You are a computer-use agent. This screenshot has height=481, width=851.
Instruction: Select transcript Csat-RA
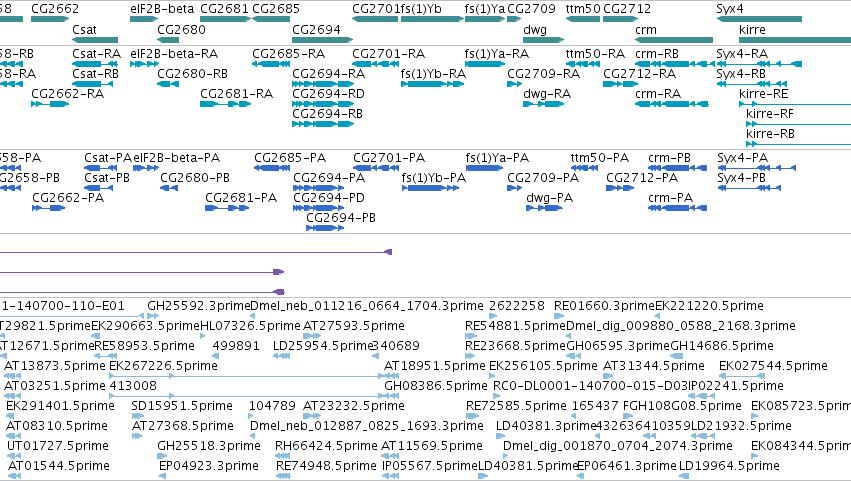(x=95, y=64)
